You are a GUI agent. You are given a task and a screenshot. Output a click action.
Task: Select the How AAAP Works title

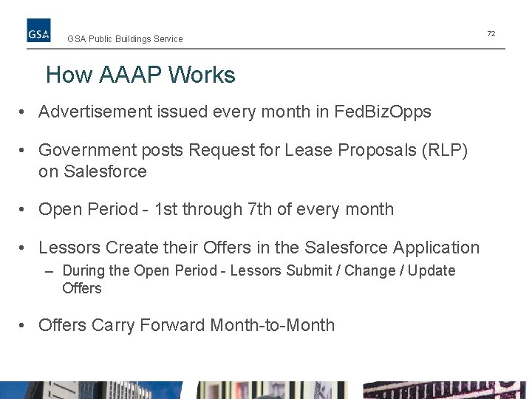[140, 75]
